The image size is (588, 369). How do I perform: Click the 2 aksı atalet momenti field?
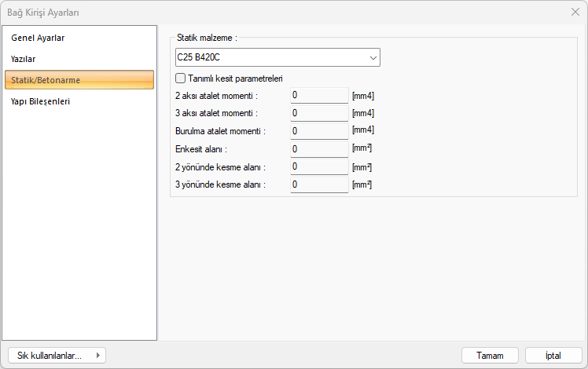point(319,96)
